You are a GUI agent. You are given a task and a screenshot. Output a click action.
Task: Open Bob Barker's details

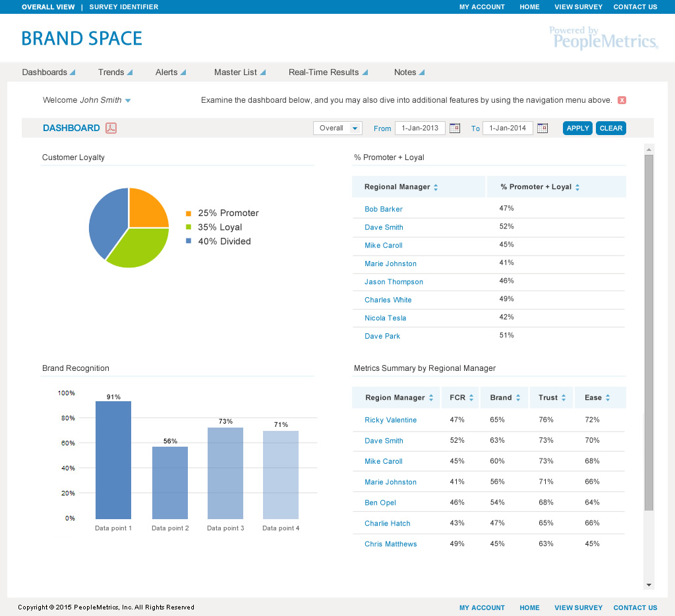pyautogui.click(x=383, y=209)
